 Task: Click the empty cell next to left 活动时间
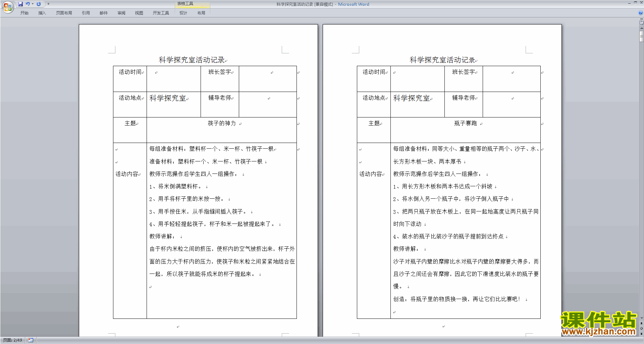[174, 79]
